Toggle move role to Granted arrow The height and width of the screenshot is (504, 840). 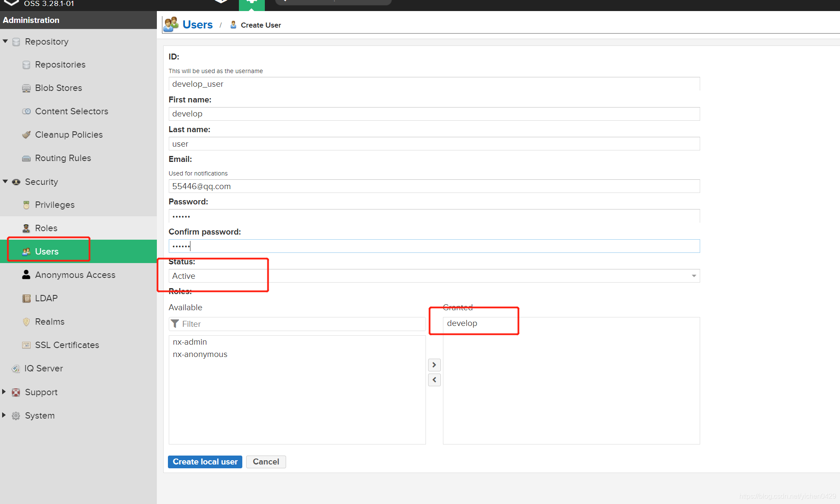434,365
